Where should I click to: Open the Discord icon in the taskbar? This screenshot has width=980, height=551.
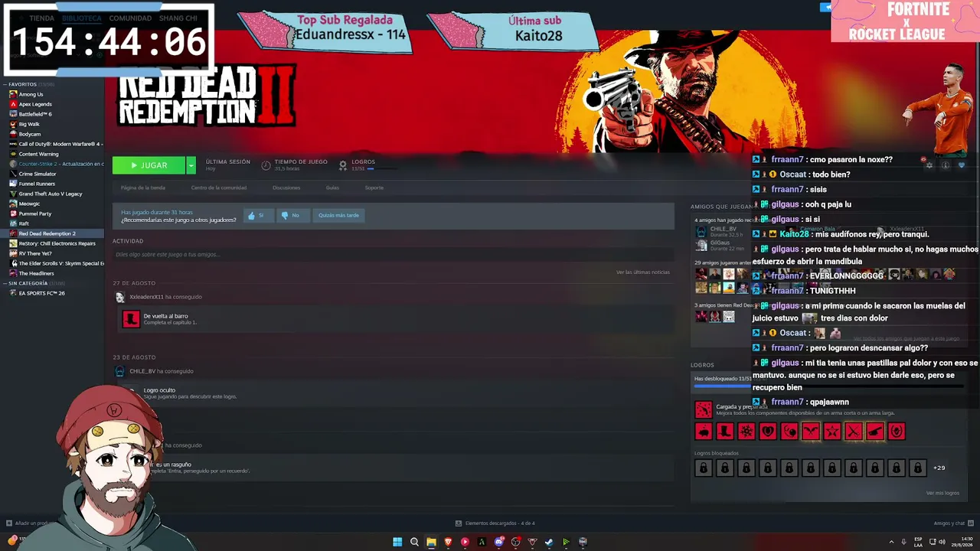point(498,542)
